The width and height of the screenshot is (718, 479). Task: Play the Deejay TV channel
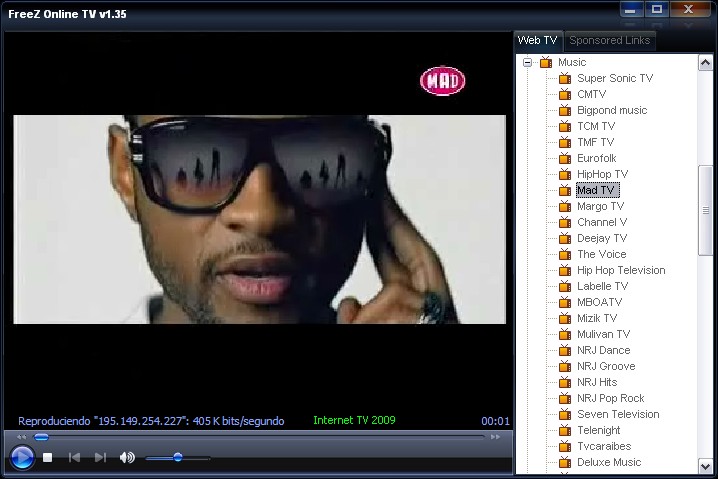point(602,239)
